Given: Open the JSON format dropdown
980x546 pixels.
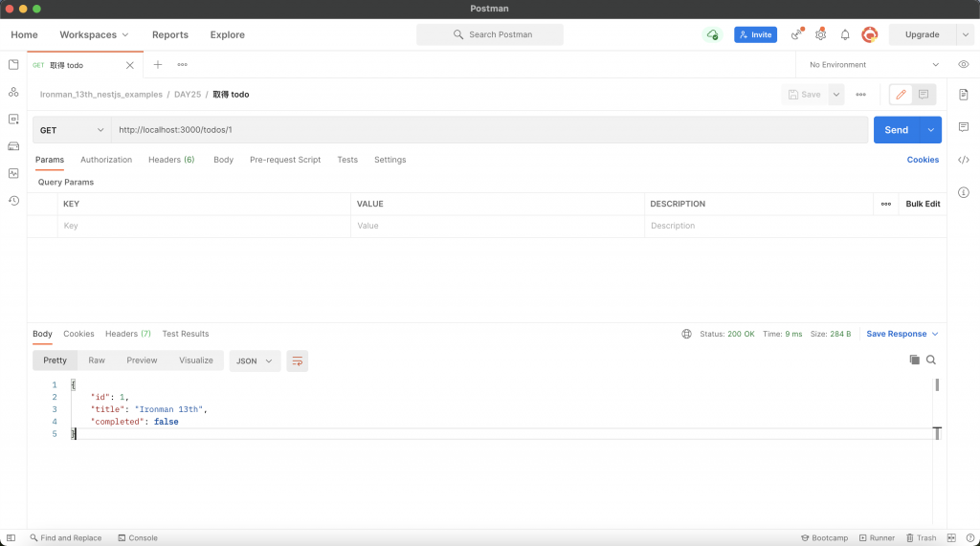Looking at the screenshot, I should 255,361.
